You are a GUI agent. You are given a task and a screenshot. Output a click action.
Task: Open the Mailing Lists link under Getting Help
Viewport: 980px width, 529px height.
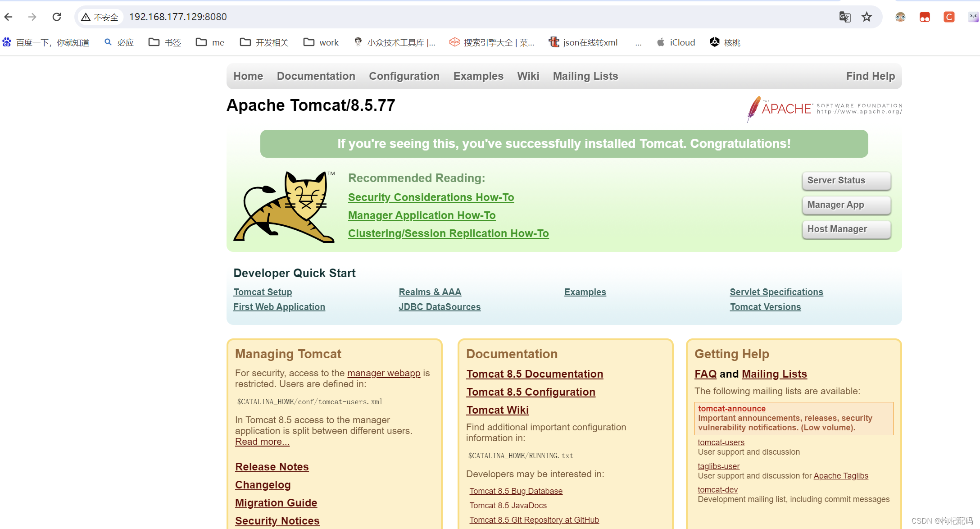coord(775,374)
